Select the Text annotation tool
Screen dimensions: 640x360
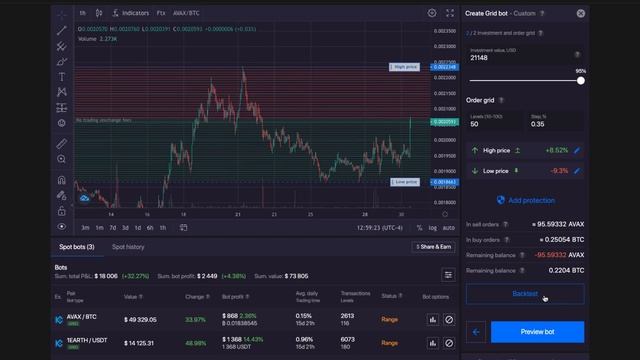62,77
